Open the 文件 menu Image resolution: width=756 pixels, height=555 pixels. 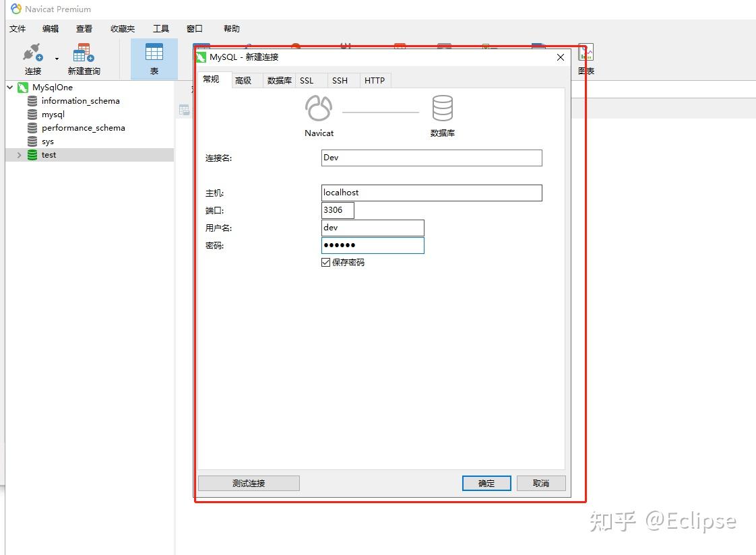[x=18, y=29]
